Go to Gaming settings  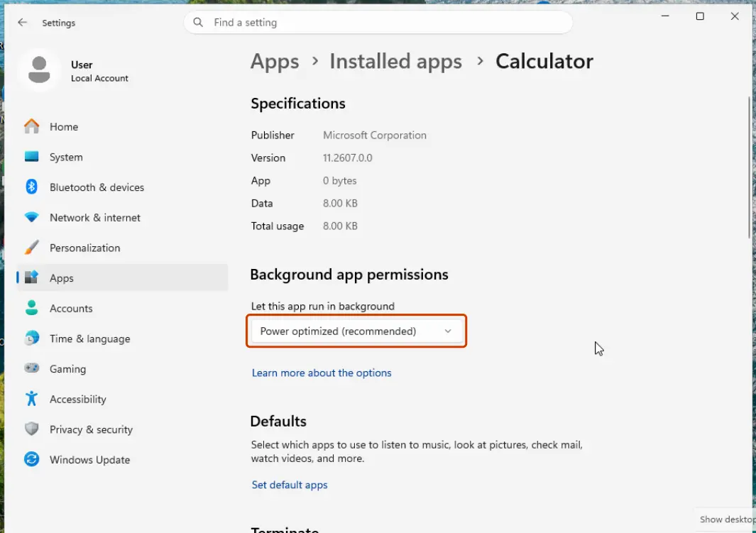[x=123, y=369]
